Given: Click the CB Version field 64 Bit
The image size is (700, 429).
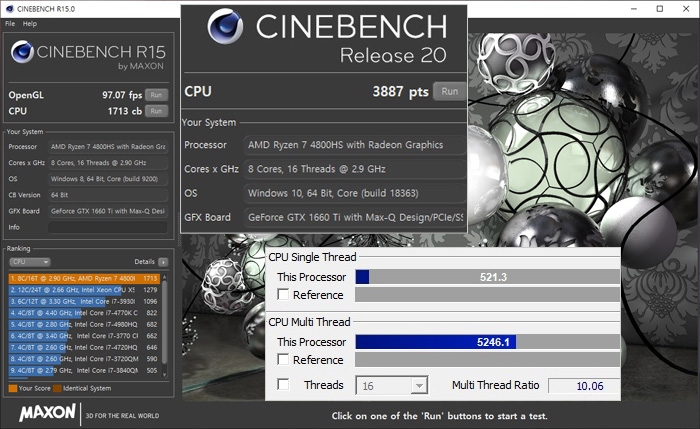Looking at the screenshot, I should click(x=108, y=195).
